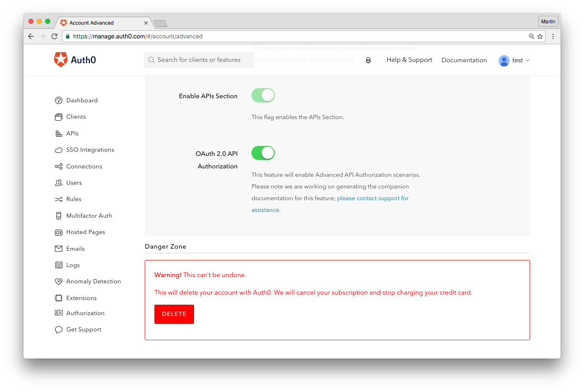Click the red DELETE button
The image size is (584, 392).
(x=174, y=314)
